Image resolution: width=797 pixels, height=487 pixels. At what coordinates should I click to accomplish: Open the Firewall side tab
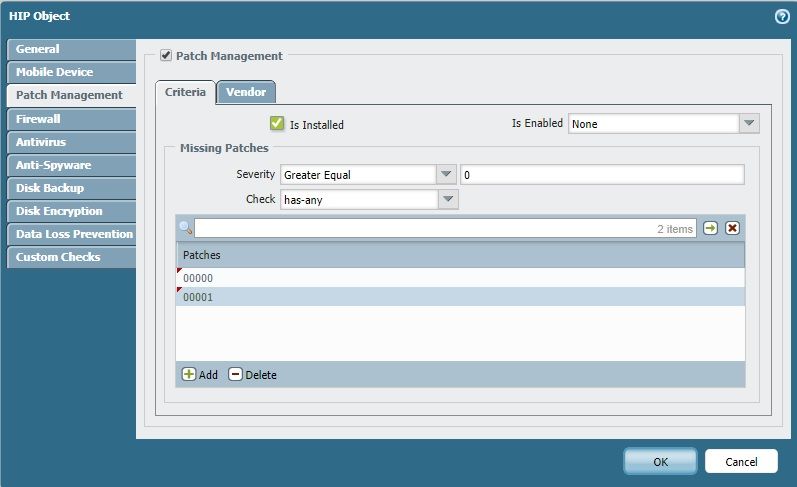[x=72, y=119]
